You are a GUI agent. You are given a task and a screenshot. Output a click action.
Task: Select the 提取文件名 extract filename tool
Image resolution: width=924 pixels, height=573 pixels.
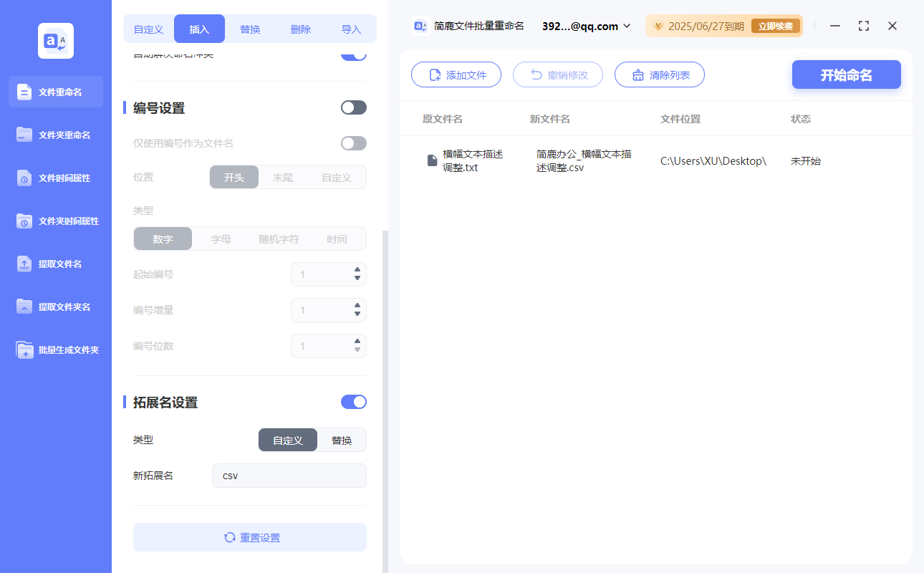coord(55,264)
